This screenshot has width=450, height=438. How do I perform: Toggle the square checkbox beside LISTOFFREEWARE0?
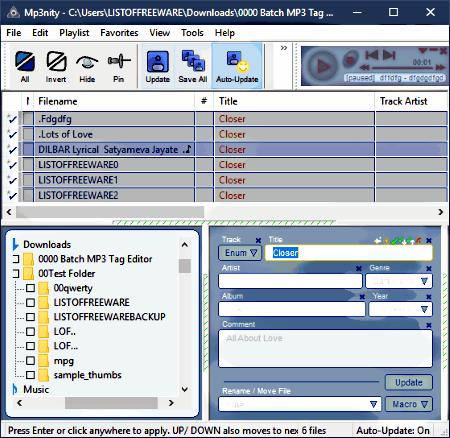[x=28, y=165]
